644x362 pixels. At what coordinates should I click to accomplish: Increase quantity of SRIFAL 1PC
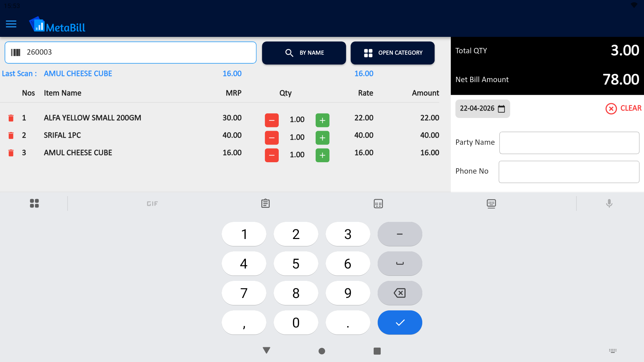coord(322,137)
